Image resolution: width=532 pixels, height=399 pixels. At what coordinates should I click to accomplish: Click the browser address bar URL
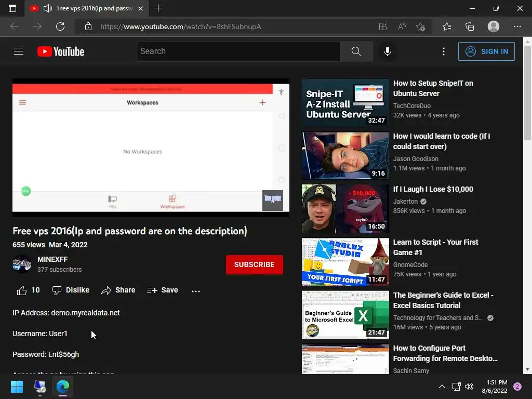pos(180,26)
